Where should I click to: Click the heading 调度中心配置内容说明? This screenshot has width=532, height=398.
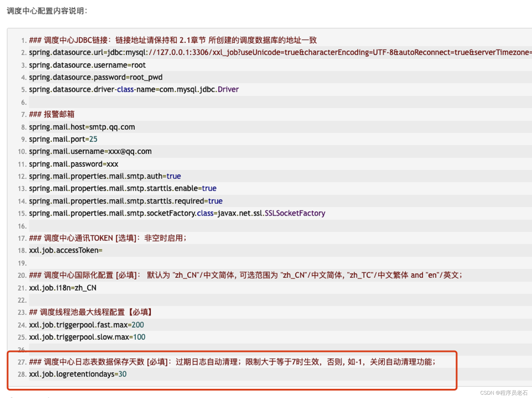coord(47,11)
